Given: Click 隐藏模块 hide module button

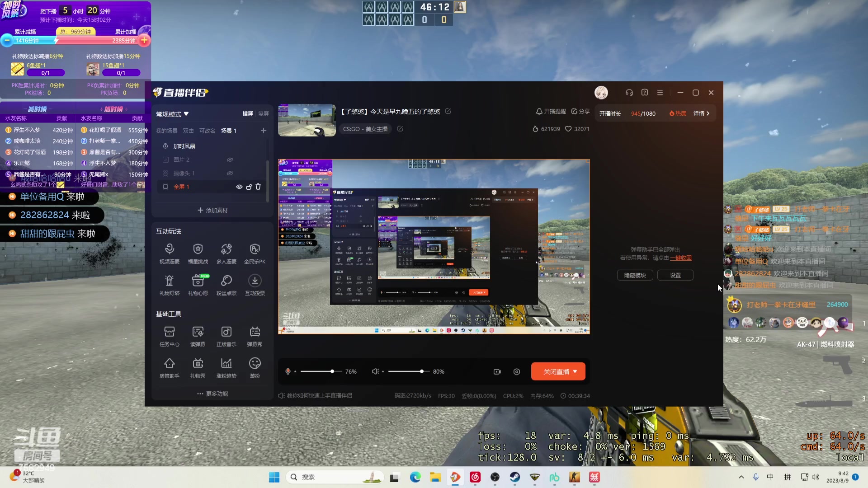Looking at the screenshot, I should (635, 275).
